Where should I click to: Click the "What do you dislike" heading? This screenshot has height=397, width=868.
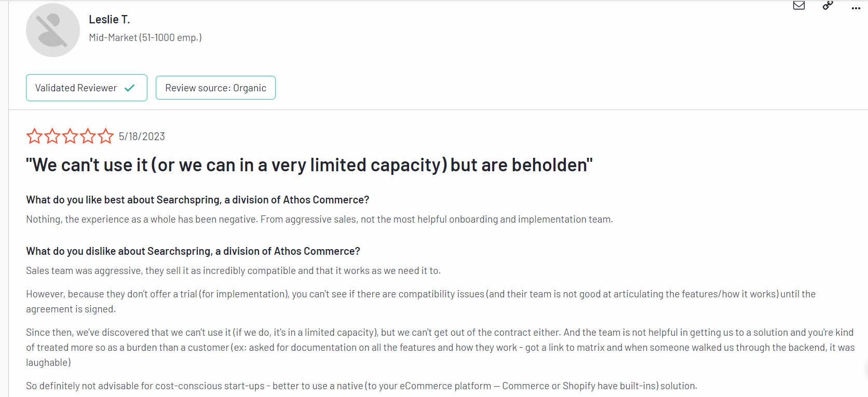[193, 251]
